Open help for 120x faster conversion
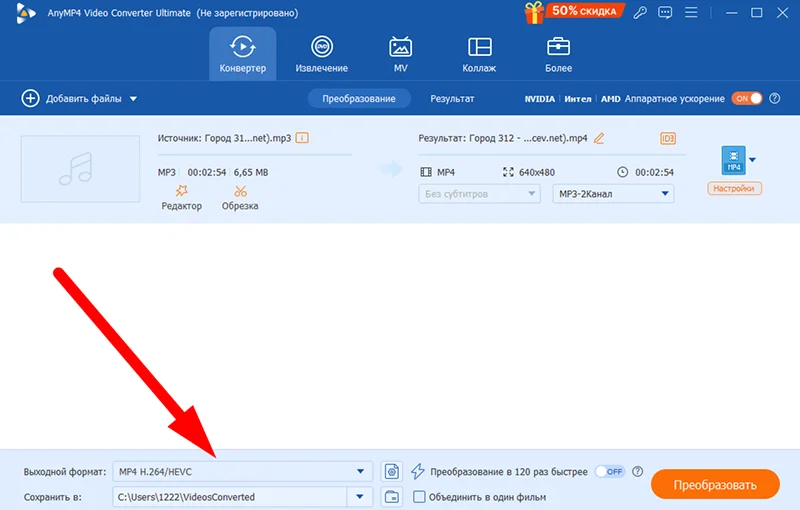 pyautogui.click(x=637, y=472)
